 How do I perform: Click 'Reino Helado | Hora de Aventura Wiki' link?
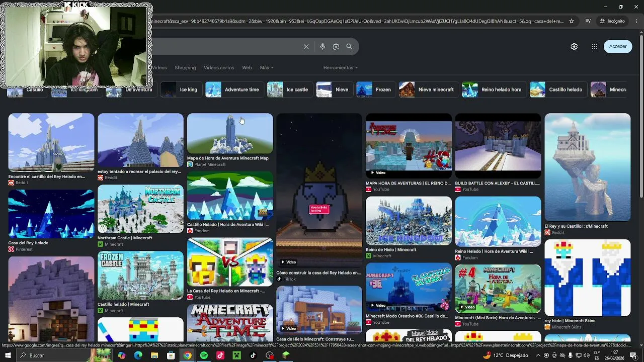[494, 251]
